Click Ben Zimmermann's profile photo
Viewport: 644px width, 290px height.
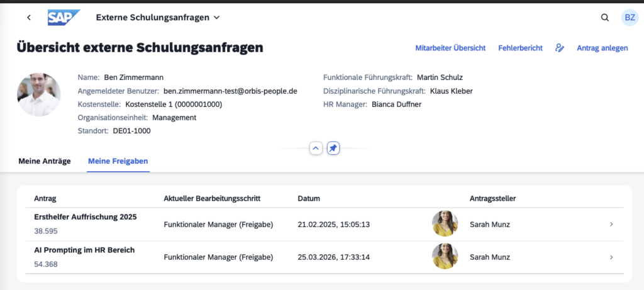pos(39,94)
